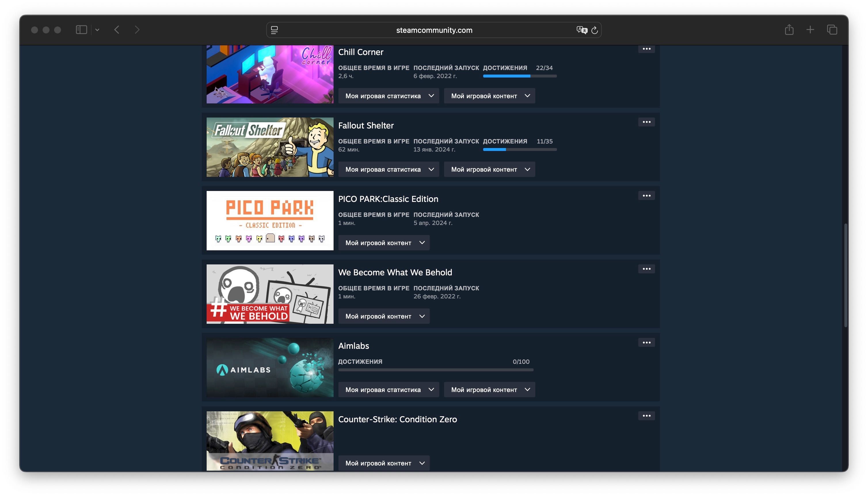868x496 pixels.
Task: Open the Aimlabs game title link
Action: click(353, 346)
